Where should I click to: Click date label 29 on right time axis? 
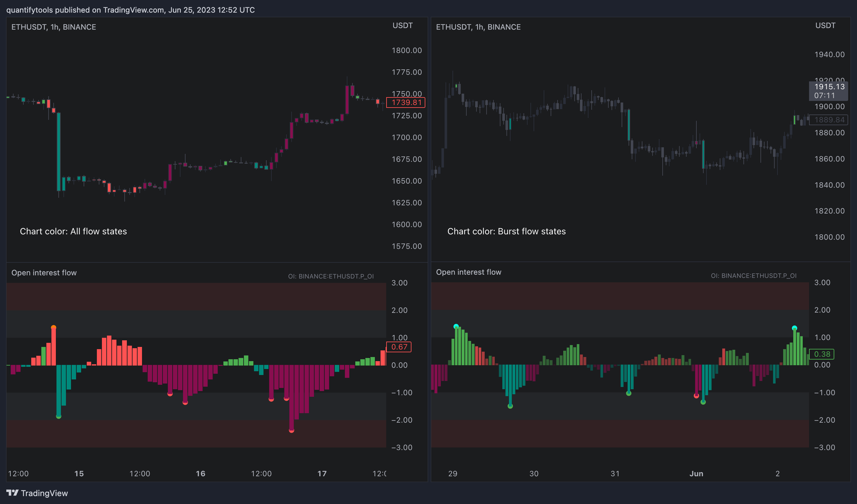point(453,473)
